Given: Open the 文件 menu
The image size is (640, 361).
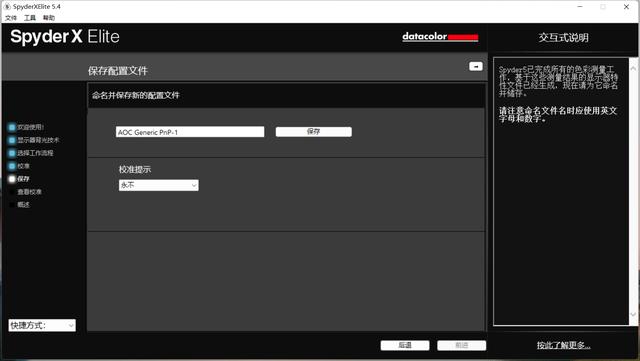Looking at the screenshot, I should [11, 18].
